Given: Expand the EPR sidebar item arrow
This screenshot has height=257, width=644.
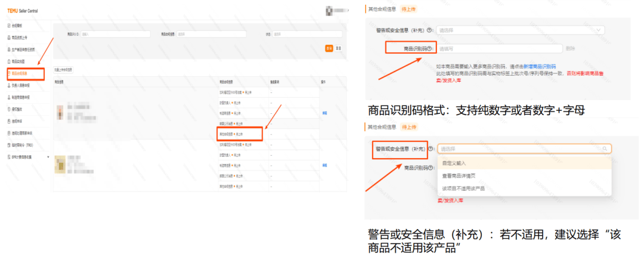Looking at the screenshot, I should [x=48, y=157].
